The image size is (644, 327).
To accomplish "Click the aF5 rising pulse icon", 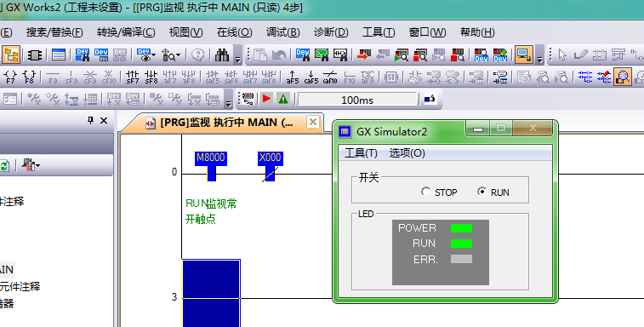I will pos(293,77).
